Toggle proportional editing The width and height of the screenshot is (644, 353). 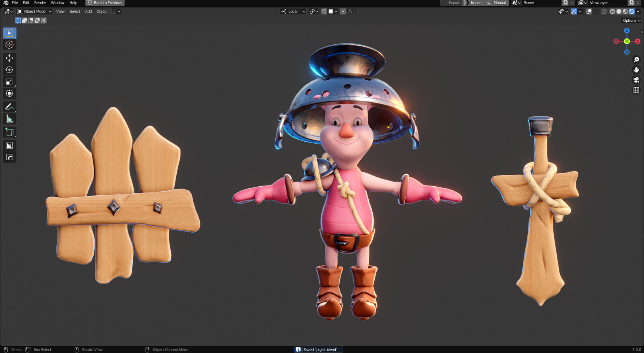click(x=343, y=12)
